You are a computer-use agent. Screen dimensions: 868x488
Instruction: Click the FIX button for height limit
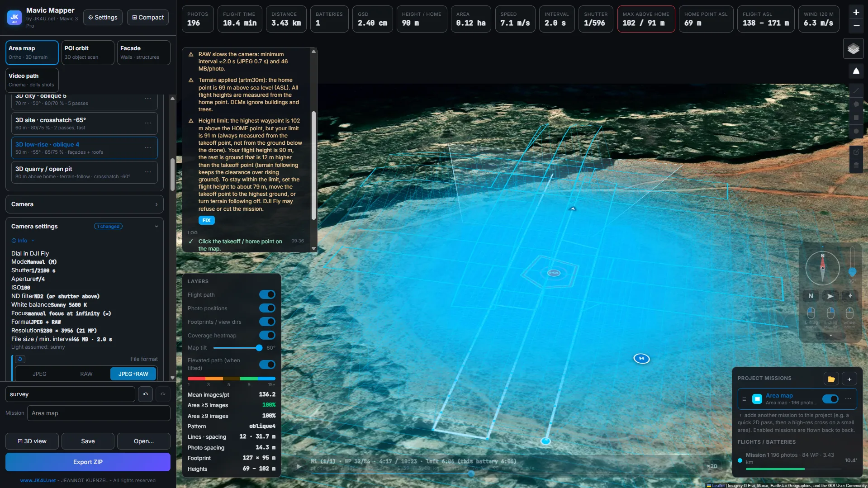pos(206,220)
